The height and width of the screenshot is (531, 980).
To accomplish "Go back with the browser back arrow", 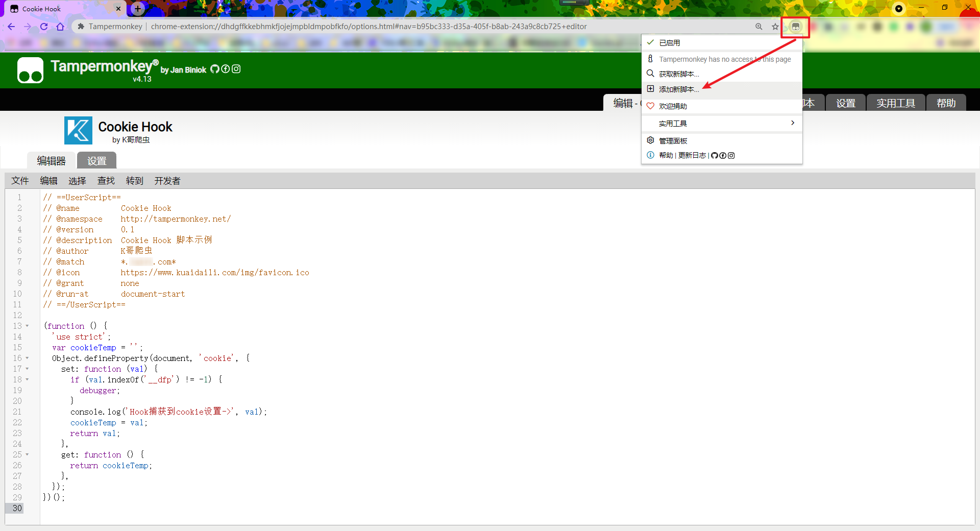I will pyautogui.click(x=11, y=27).
